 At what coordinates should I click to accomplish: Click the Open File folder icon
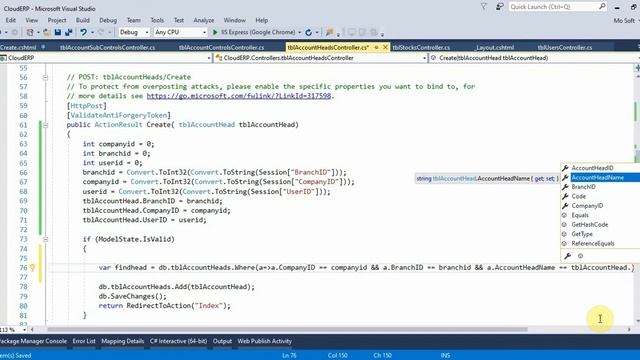click(47, 32)
